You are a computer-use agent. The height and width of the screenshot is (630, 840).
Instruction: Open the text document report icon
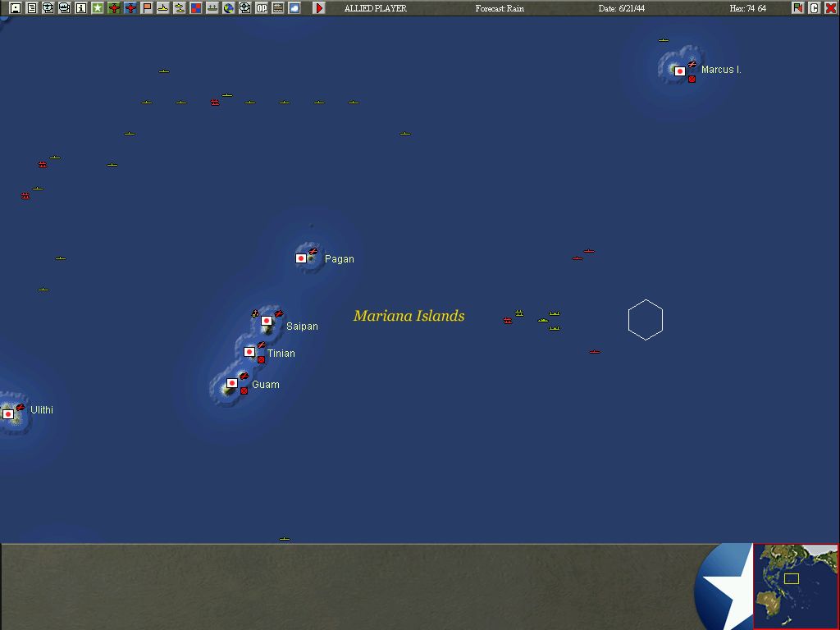pos(32,8)
